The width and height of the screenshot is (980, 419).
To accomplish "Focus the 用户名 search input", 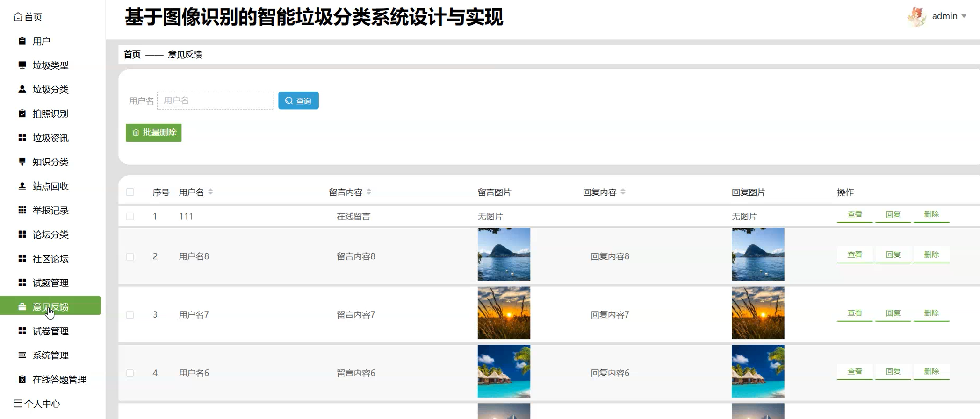I will 215,100.
